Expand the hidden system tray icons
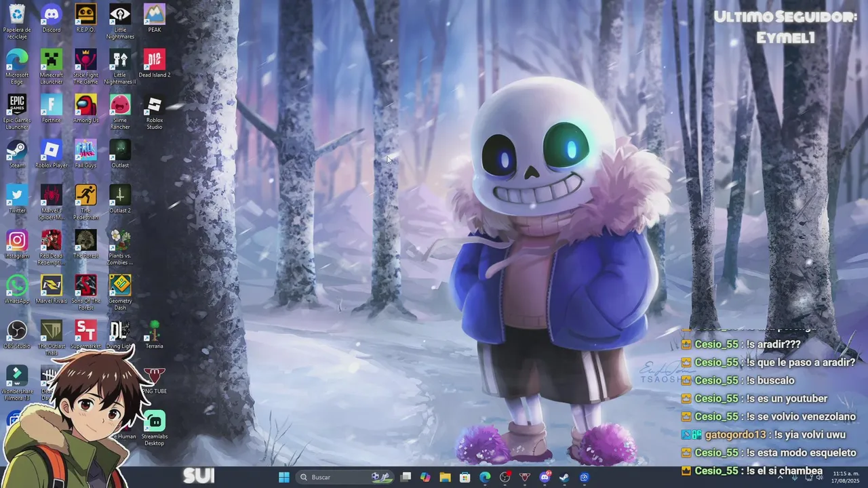This screenshot has height=488, width=868. click(x=780, y=477)
